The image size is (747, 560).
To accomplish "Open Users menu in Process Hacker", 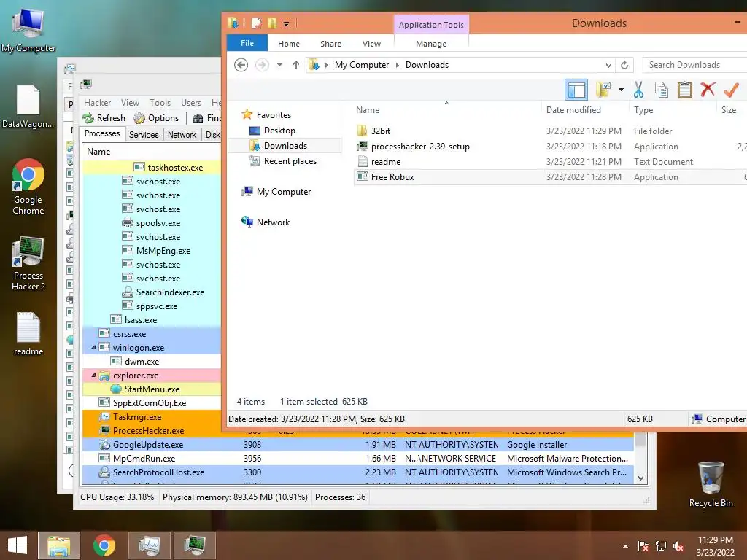I will pyautogui.click(x=190, y=102).
